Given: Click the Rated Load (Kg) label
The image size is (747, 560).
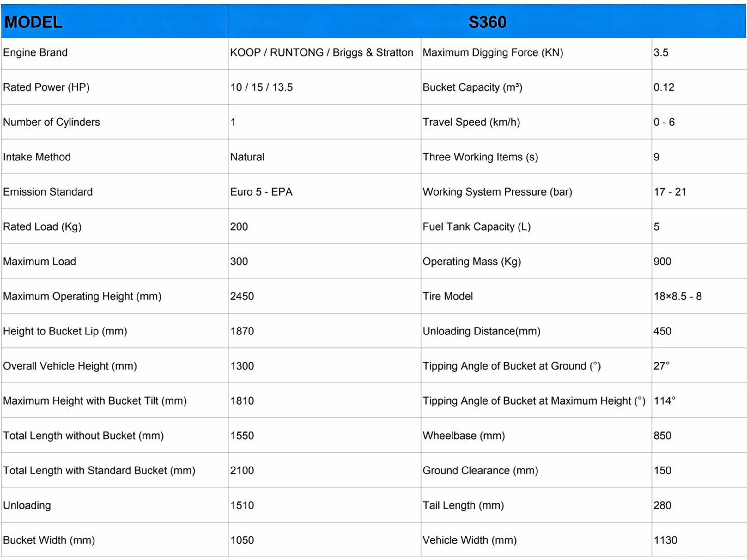Looking at the screenshot, I should 42,226.
